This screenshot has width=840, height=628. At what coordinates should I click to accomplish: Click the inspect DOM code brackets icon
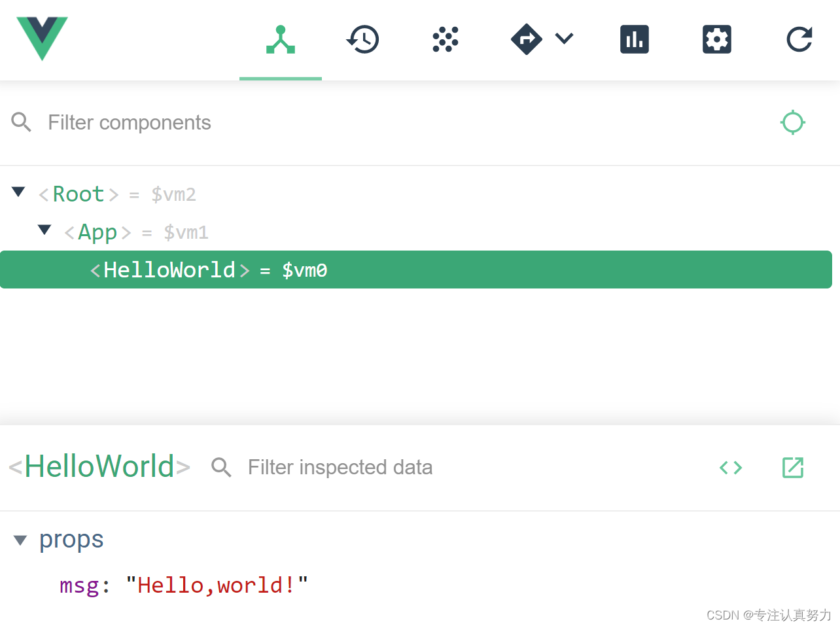[x=731, y=468]
